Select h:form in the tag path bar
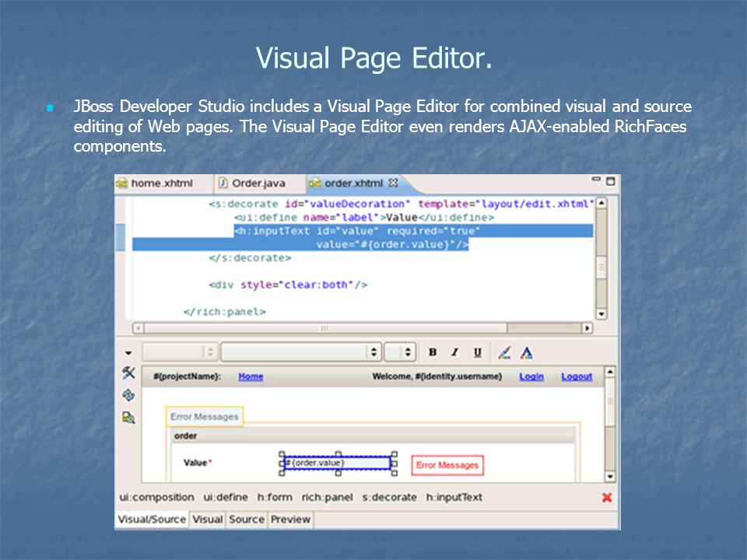The width and height of the screenshot is (747, 560). point(275,497)
